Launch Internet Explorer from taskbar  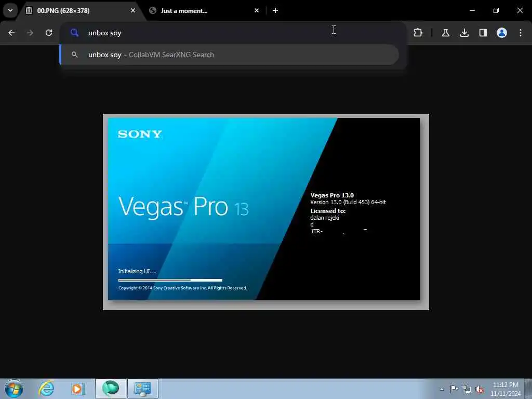(46, 389)
